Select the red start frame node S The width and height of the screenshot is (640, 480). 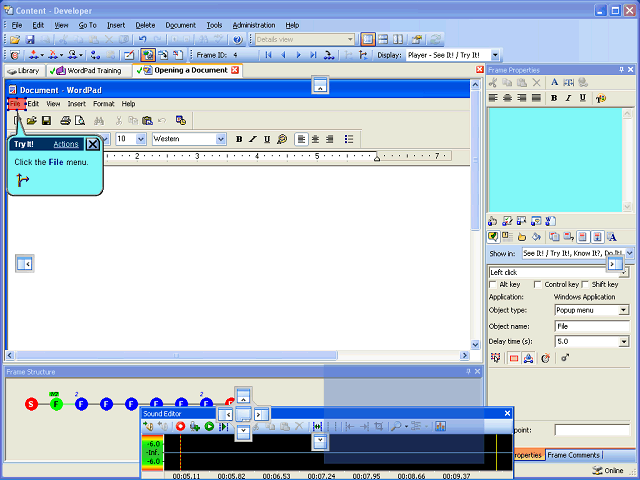click(x=31, y=404)
